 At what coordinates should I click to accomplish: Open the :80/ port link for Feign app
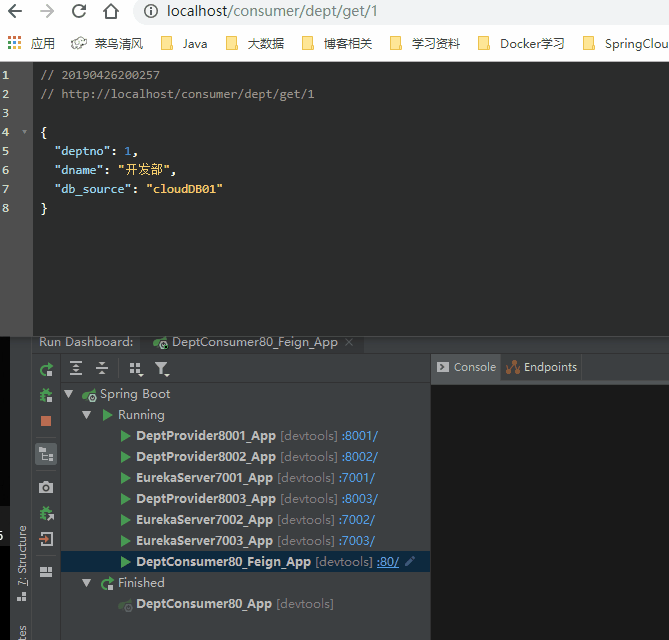point(388,561)
